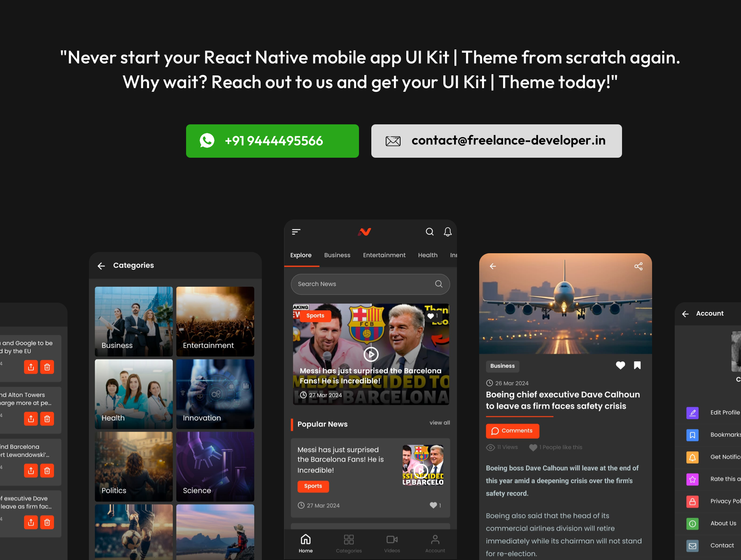
Task: Go back from Categories screen
Action: point(101,266)
